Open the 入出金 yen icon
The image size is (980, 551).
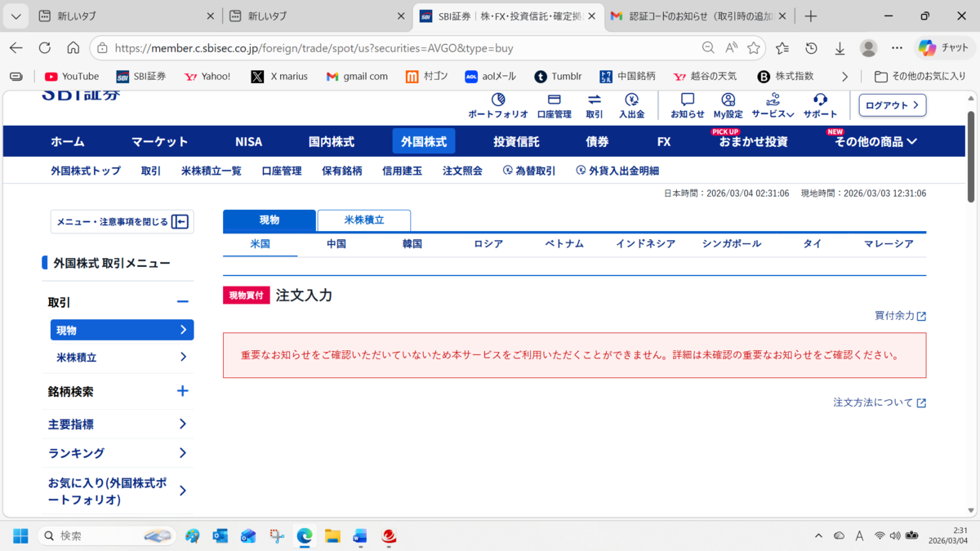(631, 100)
